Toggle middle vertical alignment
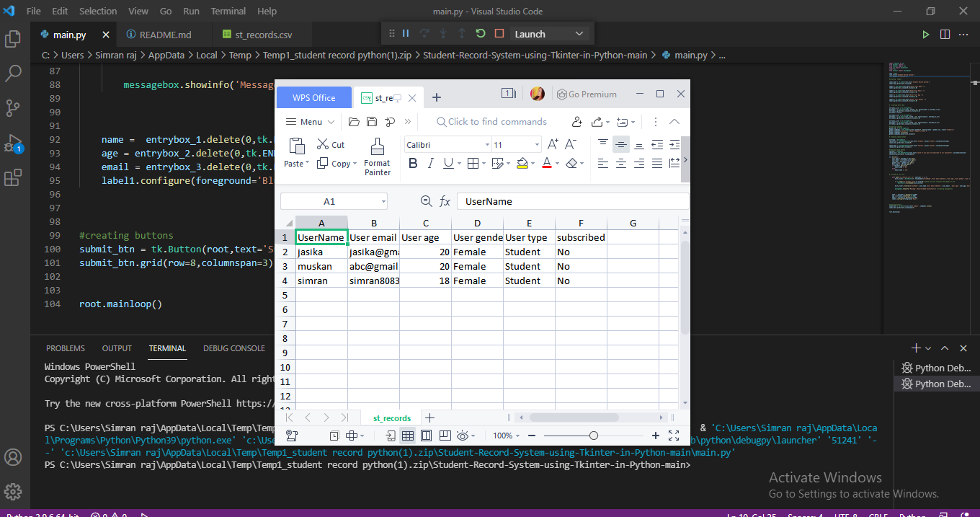The height and width of the screenshot is (517, 980). click(x=621, y=145)
